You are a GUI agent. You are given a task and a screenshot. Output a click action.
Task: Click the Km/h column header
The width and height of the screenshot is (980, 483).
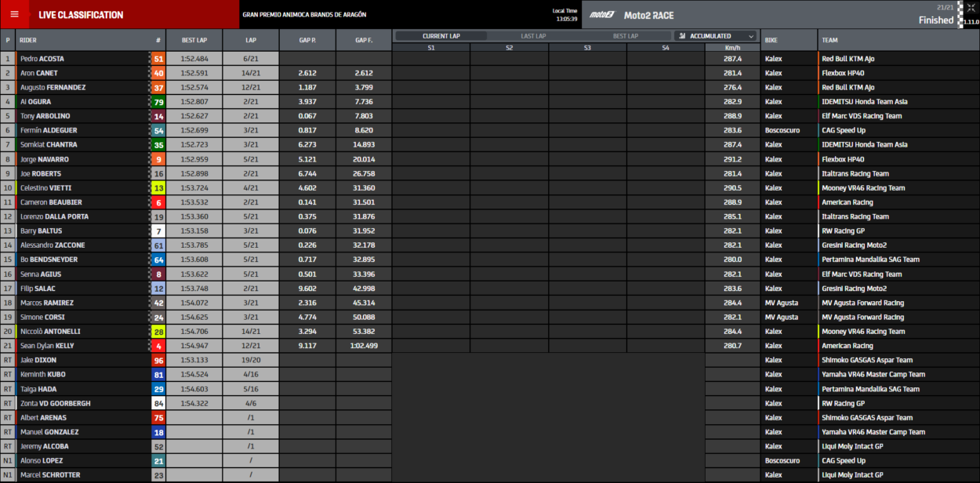coord(732,48)
